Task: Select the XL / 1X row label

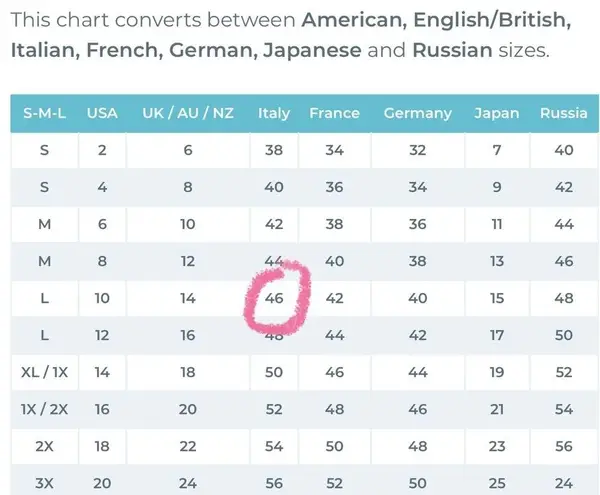Action: 45,372
